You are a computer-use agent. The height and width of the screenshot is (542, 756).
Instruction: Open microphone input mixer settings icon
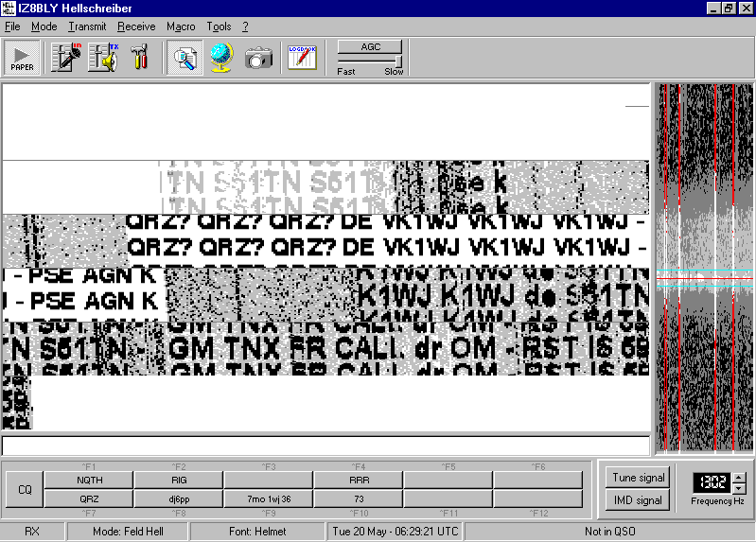(x=66, y=58)
